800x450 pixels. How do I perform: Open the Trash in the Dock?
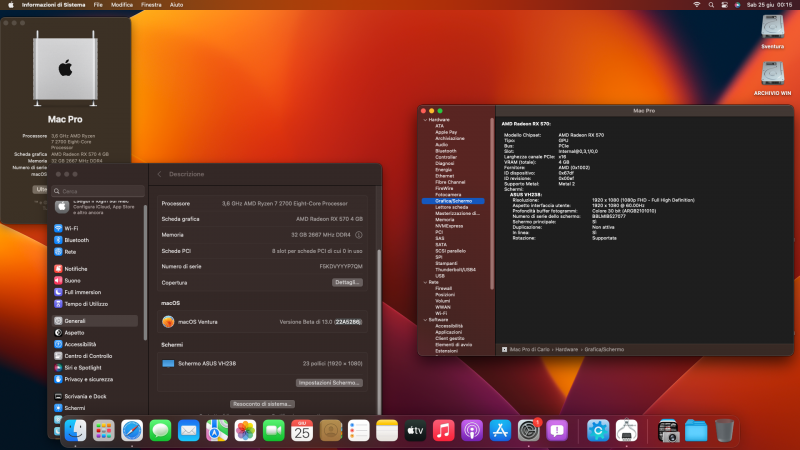point(724,431)
